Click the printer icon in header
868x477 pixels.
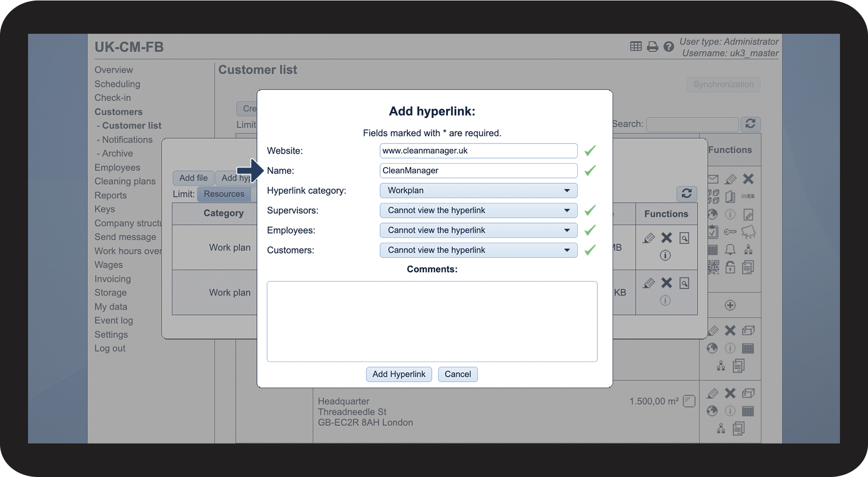click(652, 47)
